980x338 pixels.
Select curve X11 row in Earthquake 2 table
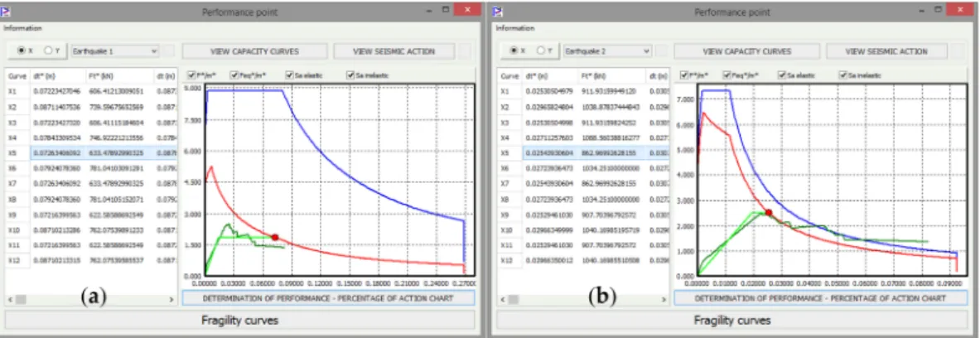pyautogui.click(x=584, y=245)
